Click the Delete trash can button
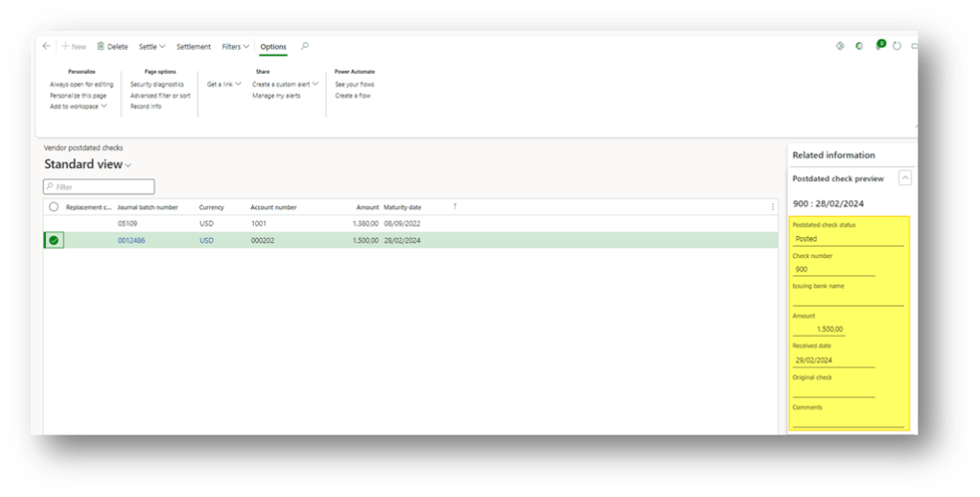The image size is (980, 497). 112,46
